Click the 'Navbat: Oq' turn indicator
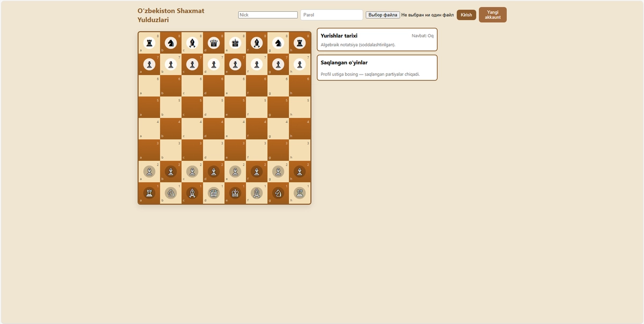This screenshot has height=324, width=644. pos(422,36)
